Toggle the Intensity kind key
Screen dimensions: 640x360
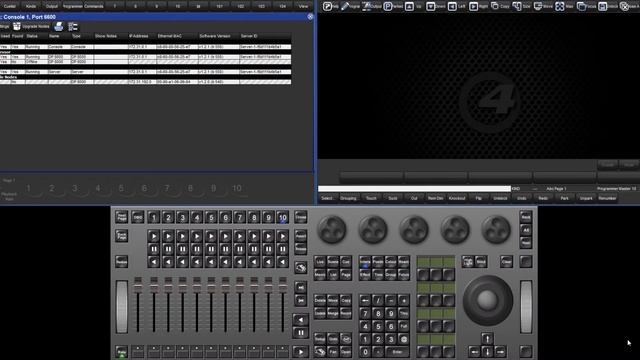point(365,262)
